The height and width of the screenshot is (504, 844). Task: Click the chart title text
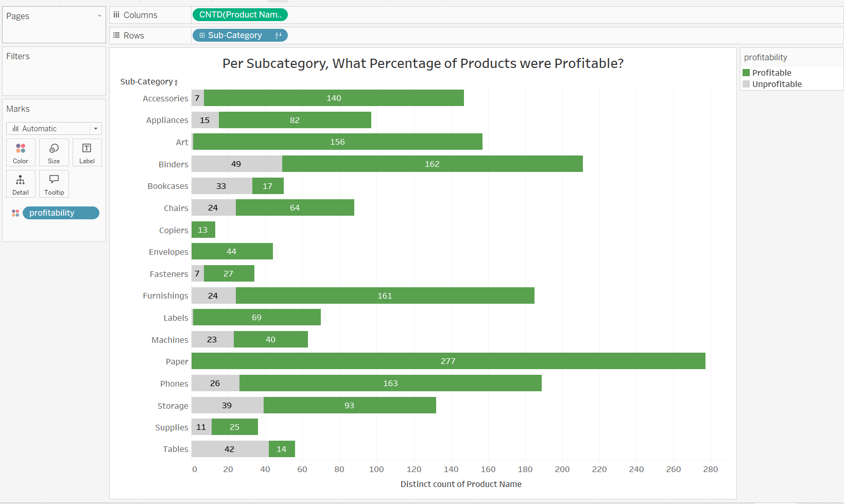tap(423, 63)
